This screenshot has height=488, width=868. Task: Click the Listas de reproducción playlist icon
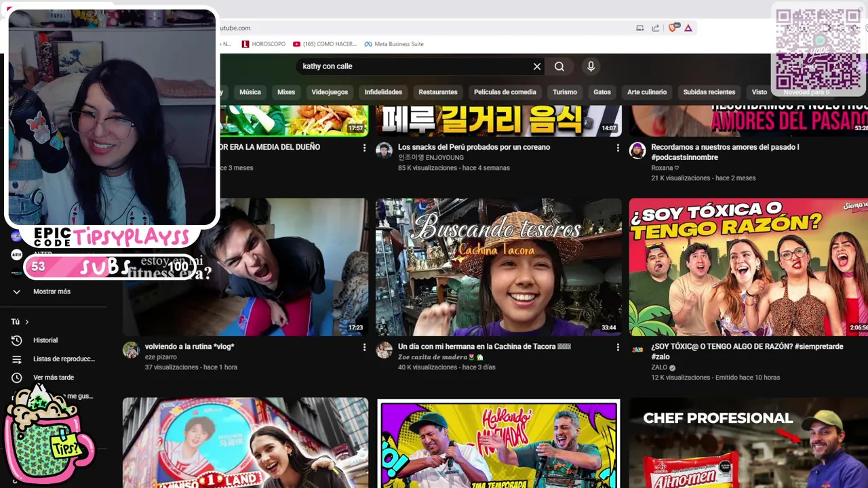tap(17, 359)
